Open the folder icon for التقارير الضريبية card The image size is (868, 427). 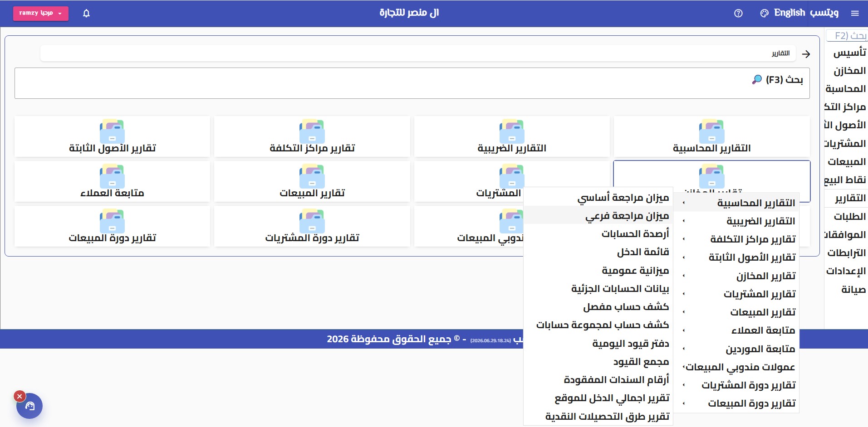click(x=512, y=131)
